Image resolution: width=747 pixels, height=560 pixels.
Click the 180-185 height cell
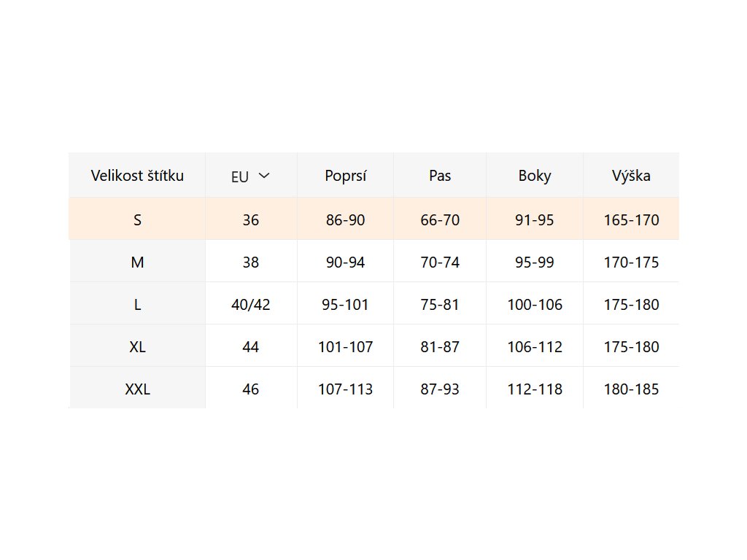[x=631, y=389]
